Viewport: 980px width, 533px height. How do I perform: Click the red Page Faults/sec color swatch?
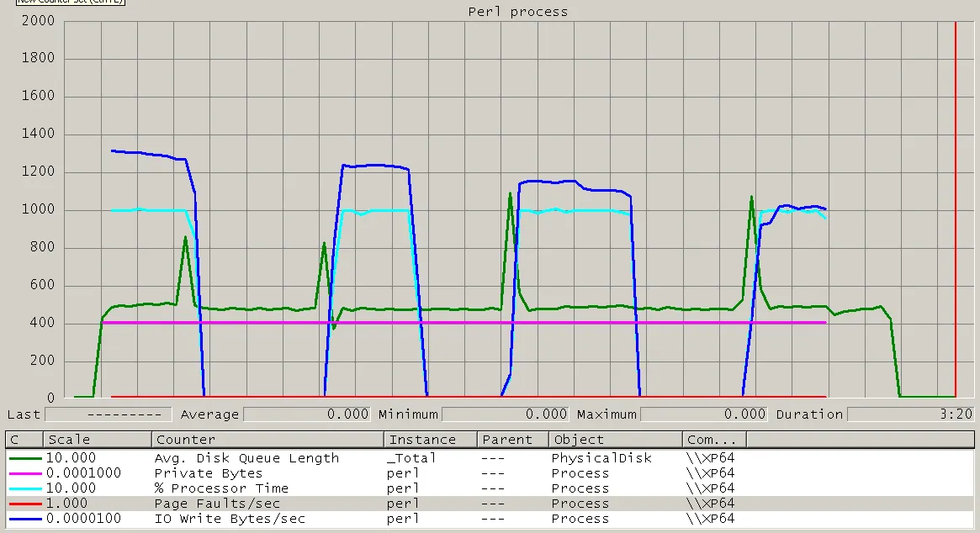(25, 504)
